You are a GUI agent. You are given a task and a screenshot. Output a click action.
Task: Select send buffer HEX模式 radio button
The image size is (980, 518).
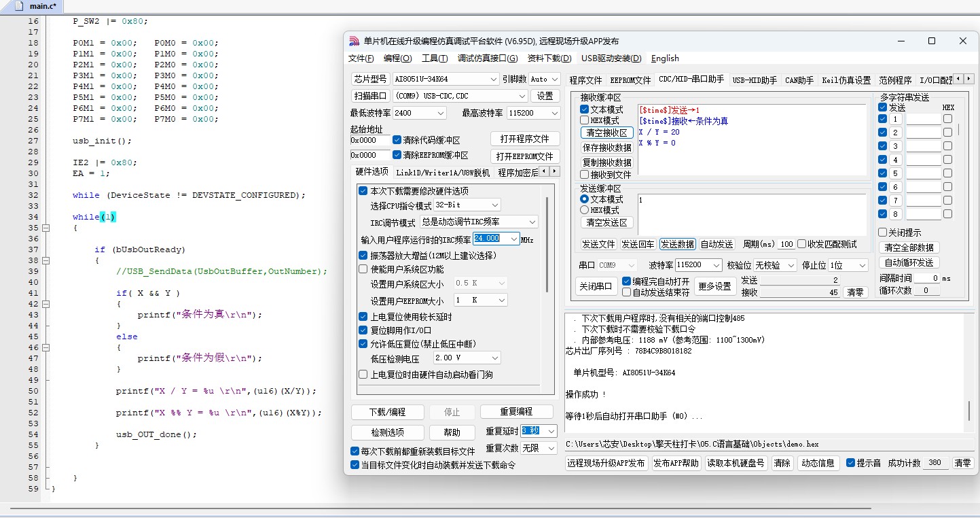(584, 210)
